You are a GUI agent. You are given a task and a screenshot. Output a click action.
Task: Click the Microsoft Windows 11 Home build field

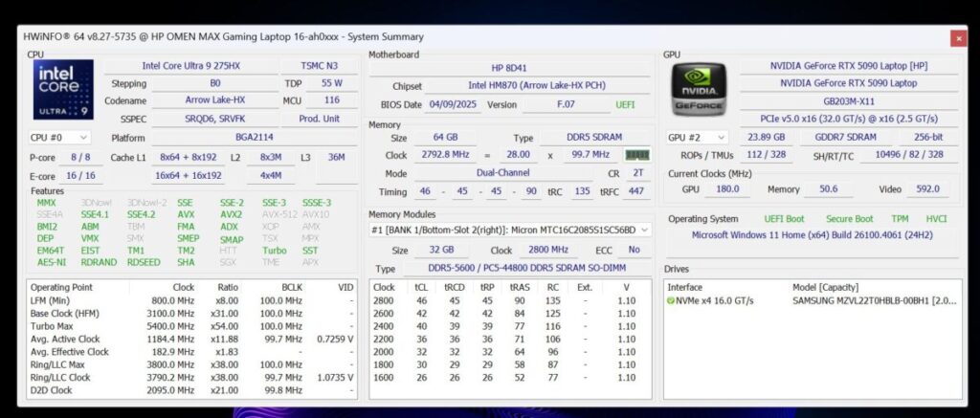click(812, 235)
